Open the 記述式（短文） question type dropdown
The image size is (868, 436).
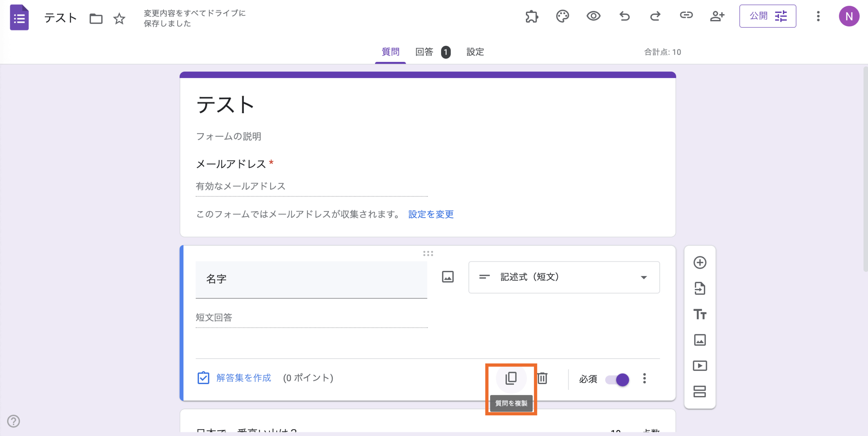tap(564, 277)
